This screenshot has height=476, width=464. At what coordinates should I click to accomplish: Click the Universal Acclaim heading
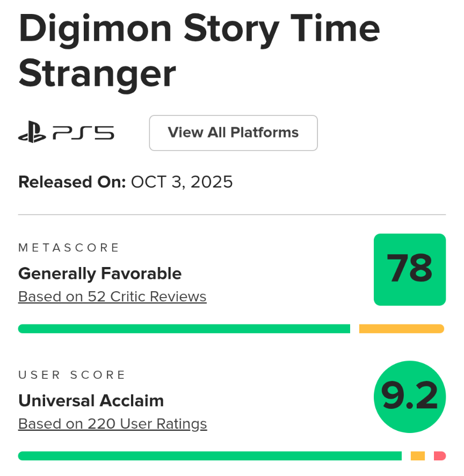pos(91,401)
